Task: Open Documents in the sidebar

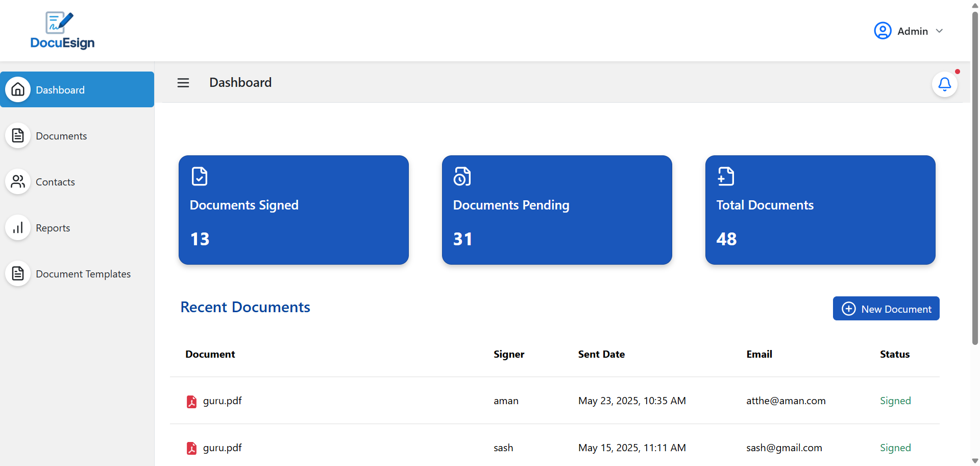Action: coord(61,136)
